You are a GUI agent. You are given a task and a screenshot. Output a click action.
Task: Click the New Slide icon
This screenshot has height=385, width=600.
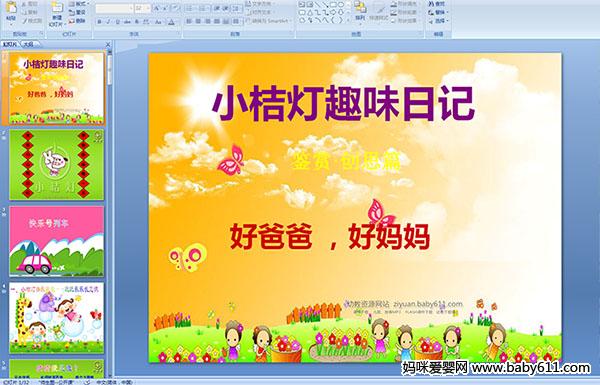coord(57,8)
